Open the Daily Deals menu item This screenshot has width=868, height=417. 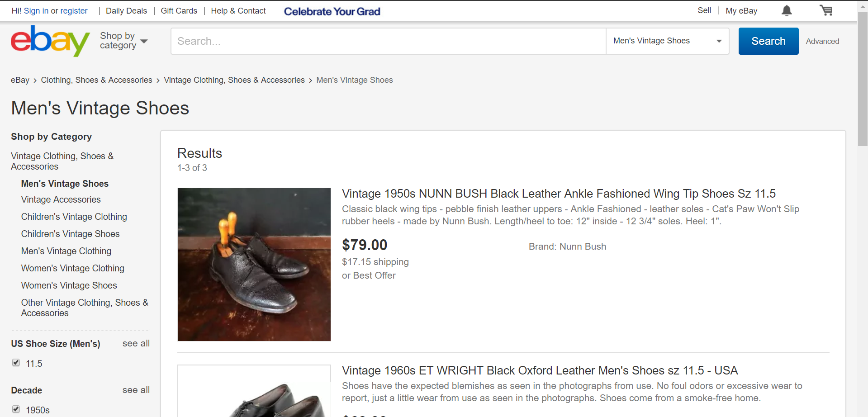126,11
